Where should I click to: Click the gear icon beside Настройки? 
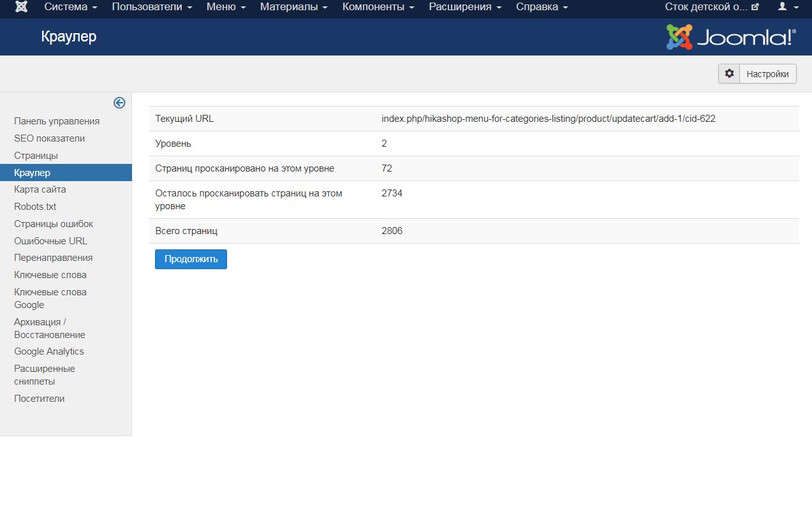click(729, 74)
